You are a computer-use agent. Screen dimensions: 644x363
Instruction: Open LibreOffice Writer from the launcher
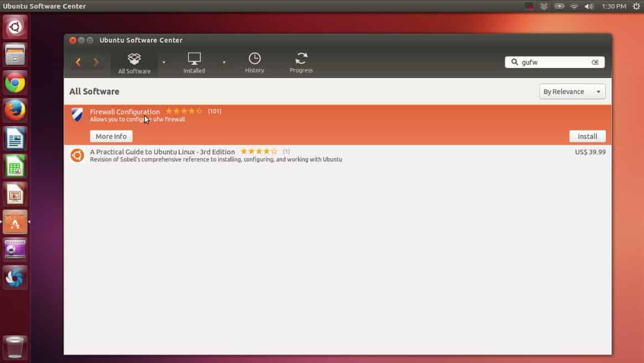click(15, 138)
